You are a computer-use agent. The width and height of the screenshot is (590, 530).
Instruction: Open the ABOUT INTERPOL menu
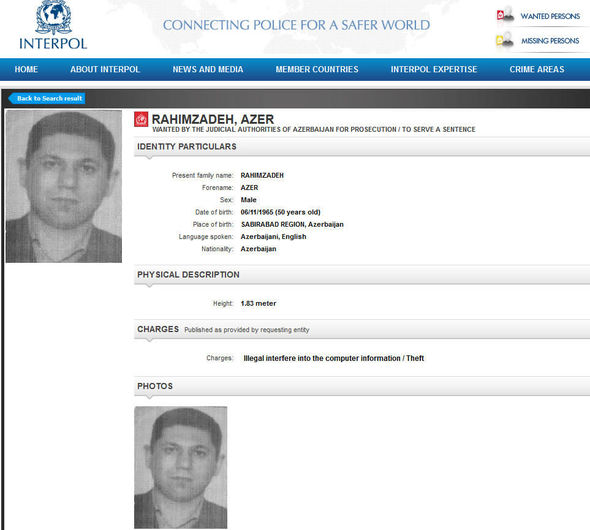(105, 69)
